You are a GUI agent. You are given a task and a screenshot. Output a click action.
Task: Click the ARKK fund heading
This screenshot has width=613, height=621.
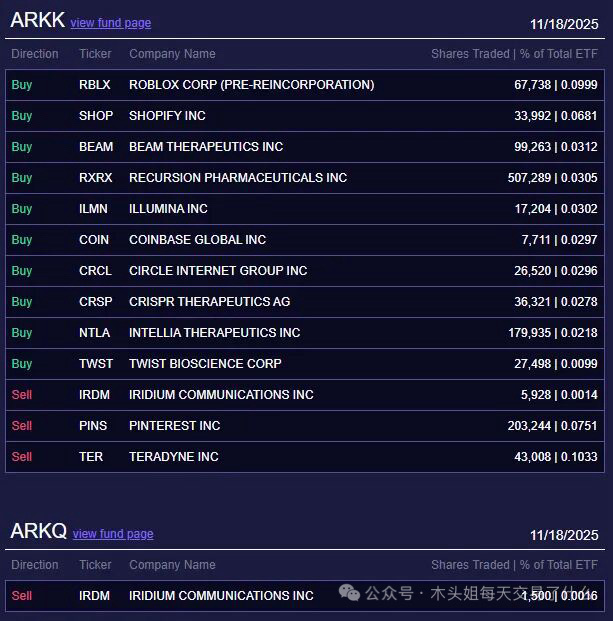pyautogui.click(x=38, y=20)
